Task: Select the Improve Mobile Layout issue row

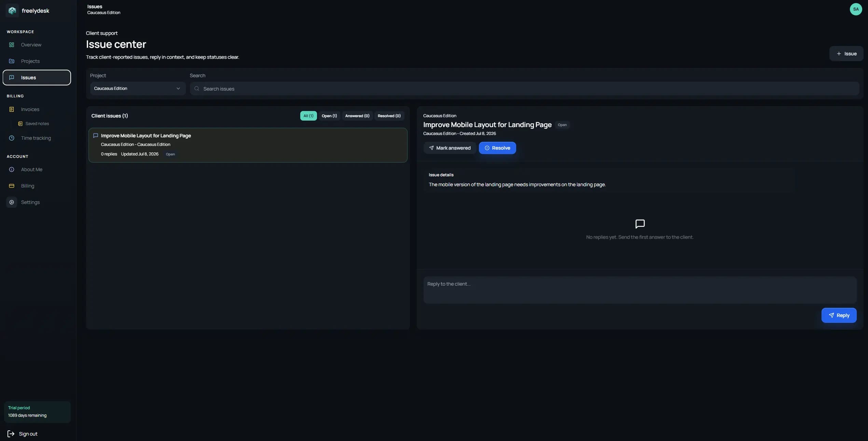Action: (248, 145)
